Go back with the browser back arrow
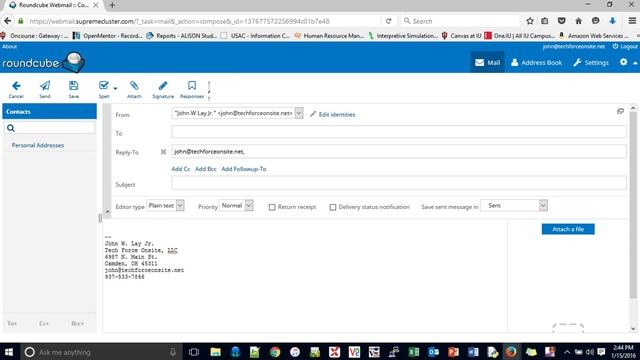The width and height of the screenshot is (640, 360). pyautogui.click(x=7, y=21)
